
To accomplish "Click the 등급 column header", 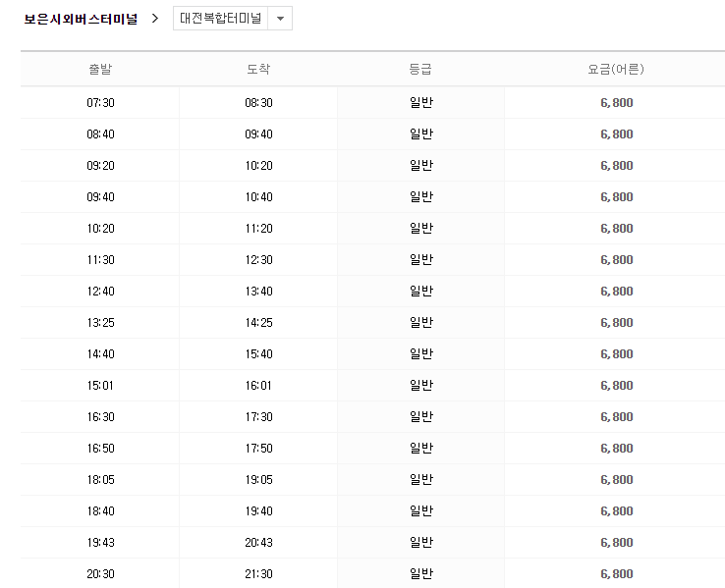I will pyautogui.click(x=420, y=69).
